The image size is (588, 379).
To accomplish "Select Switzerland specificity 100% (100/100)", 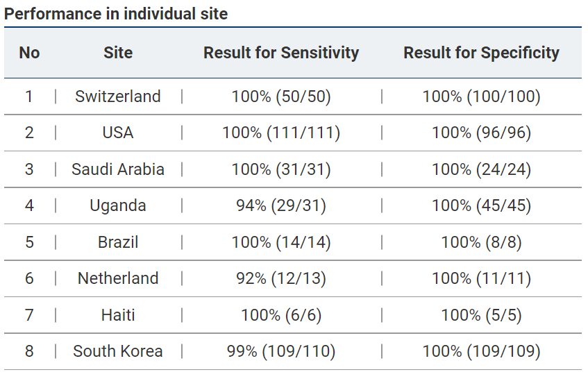I will (481, 96).
